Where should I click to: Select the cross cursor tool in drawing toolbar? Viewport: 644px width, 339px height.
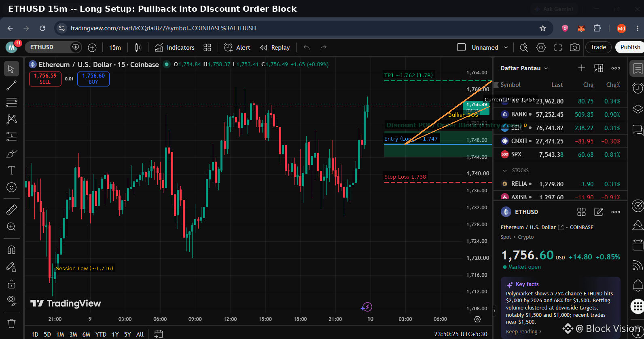click(x=11, y=69)
